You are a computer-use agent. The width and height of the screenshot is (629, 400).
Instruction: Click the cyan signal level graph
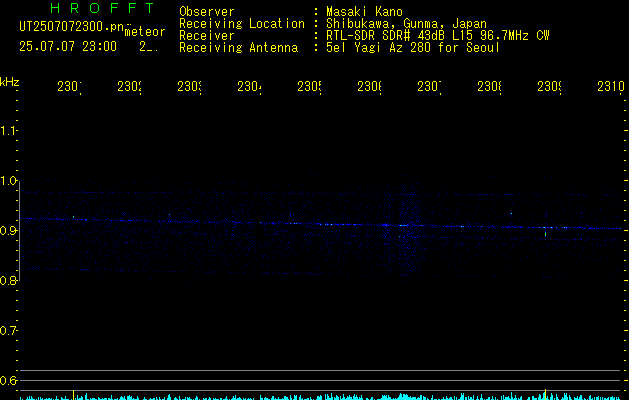[321, 397]
